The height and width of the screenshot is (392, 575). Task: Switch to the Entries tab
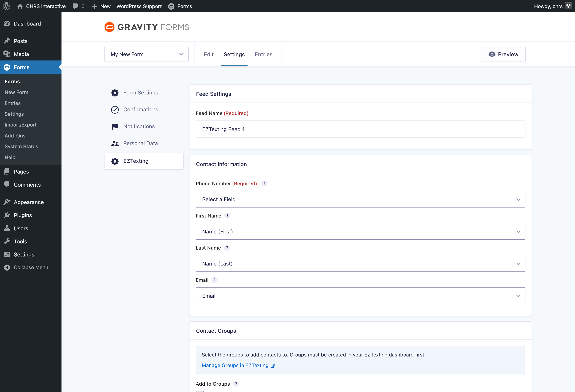click(263, 54)
